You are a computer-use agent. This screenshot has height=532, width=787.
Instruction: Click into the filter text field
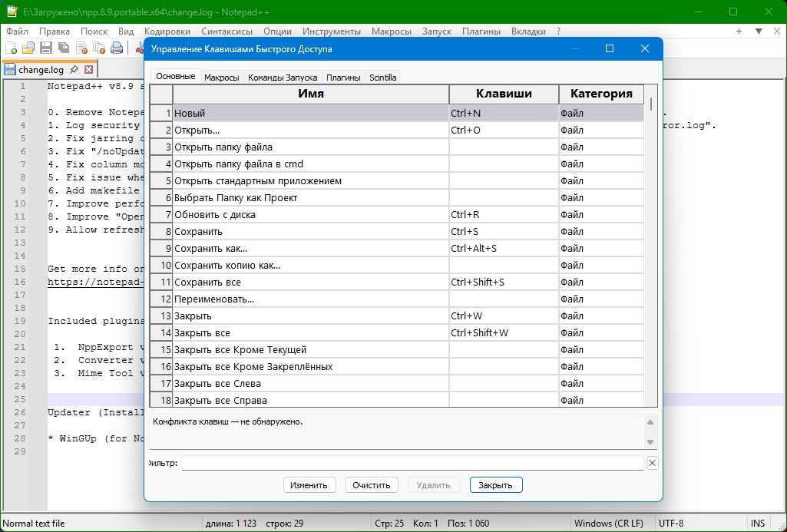click(412, 463)
